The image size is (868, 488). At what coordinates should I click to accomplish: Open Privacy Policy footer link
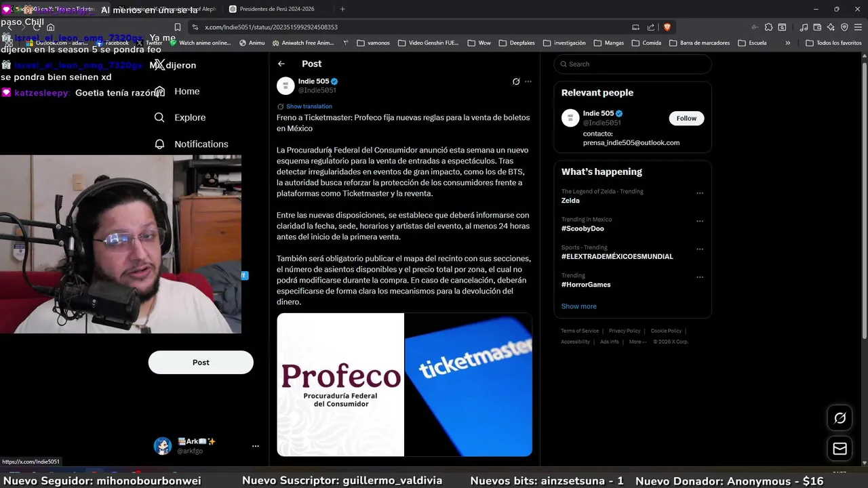tap(625, 331)
